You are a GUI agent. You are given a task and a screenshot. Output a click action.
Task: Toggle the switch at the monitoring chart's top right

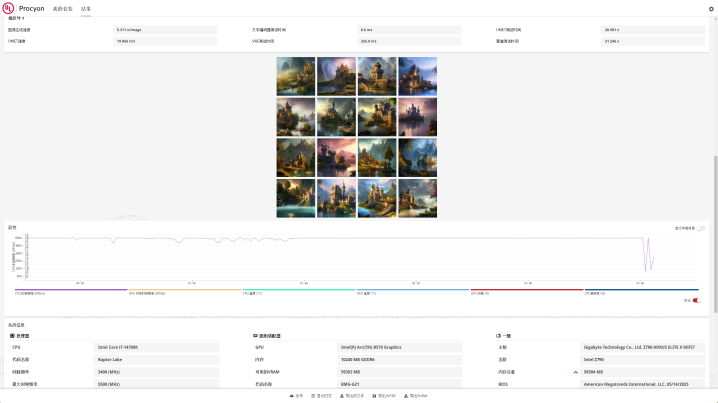click(701, 228)
